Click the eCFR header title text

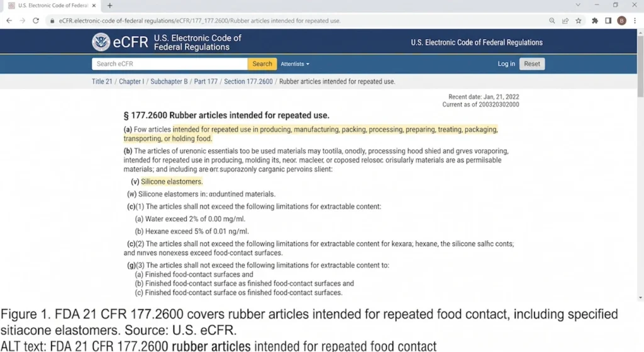coord(197,42)
